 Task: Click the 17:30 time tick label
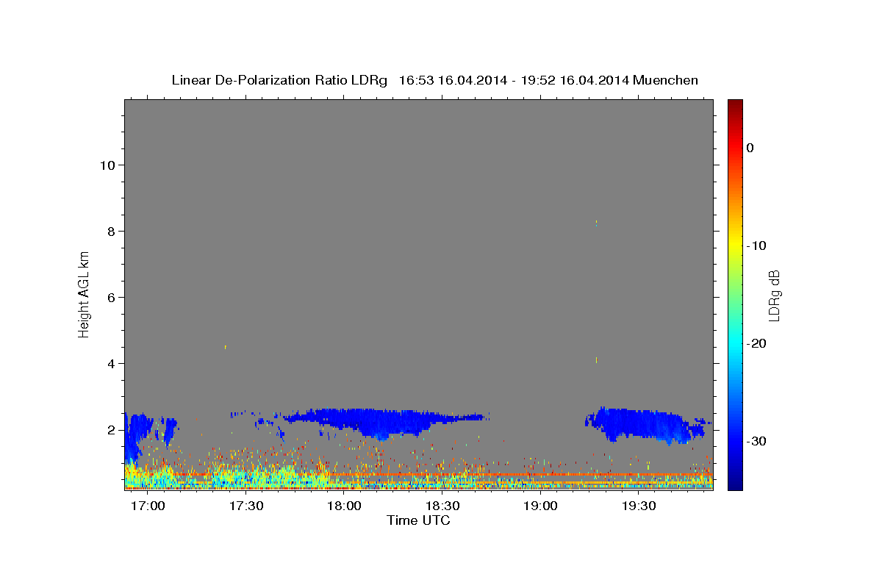tap(246, 506)
